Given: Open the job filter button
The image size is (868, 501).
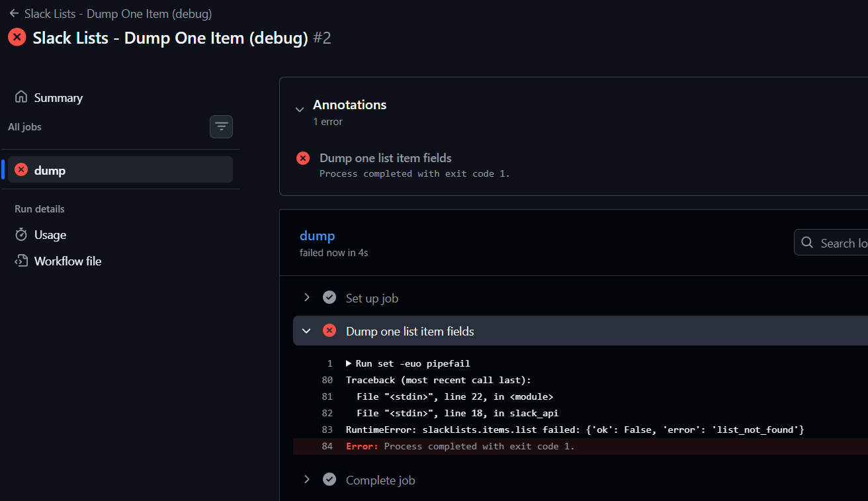Looking at the screenshot, I should coord(221,126).
